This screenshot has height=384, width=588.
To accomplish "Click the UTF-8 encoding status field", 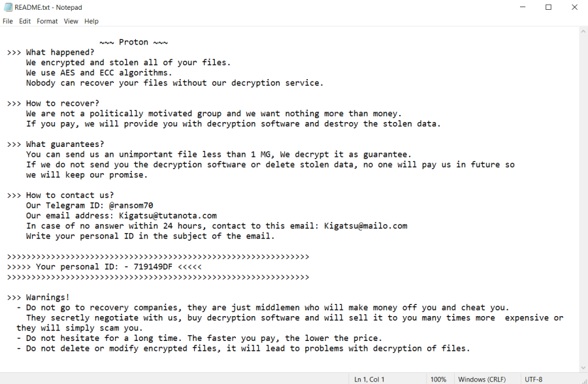I will [533, 379].
